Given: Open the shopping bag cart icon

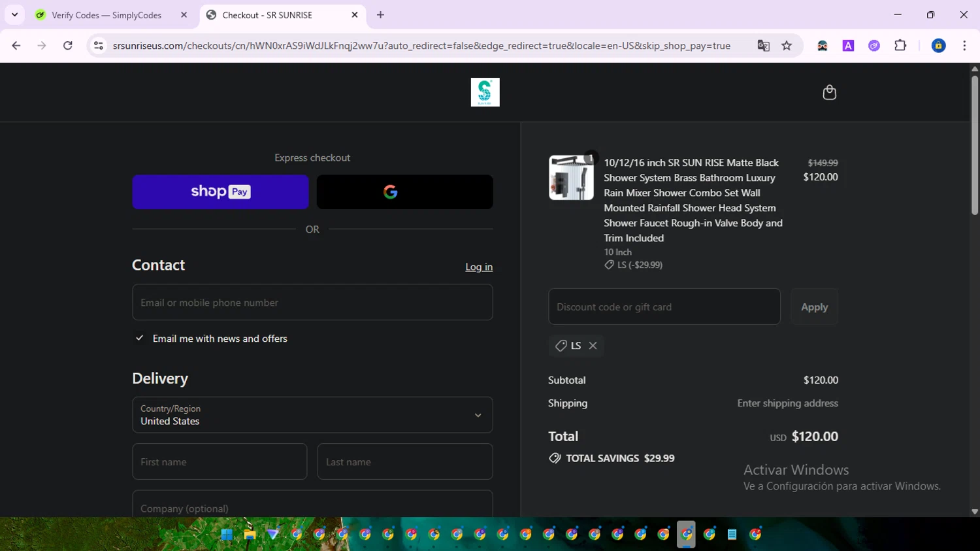Looking at the screenshot, I should point(829,92).
